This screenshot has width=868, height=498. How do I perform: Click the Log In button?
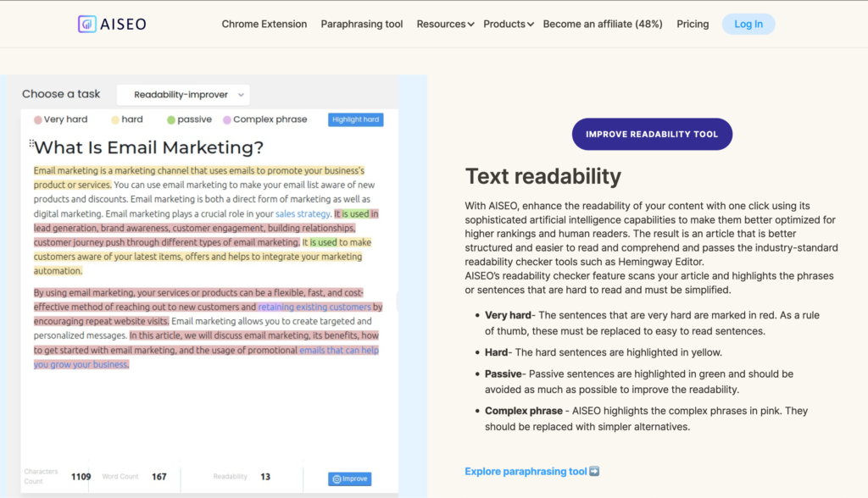coord(748,24)
